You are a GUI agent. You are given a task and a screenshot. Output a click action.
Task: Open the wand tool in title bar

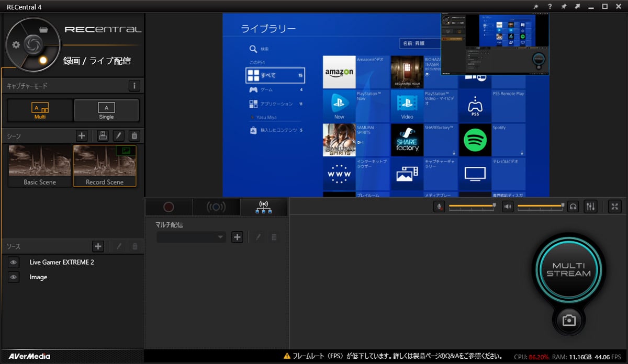coord(536,6)
